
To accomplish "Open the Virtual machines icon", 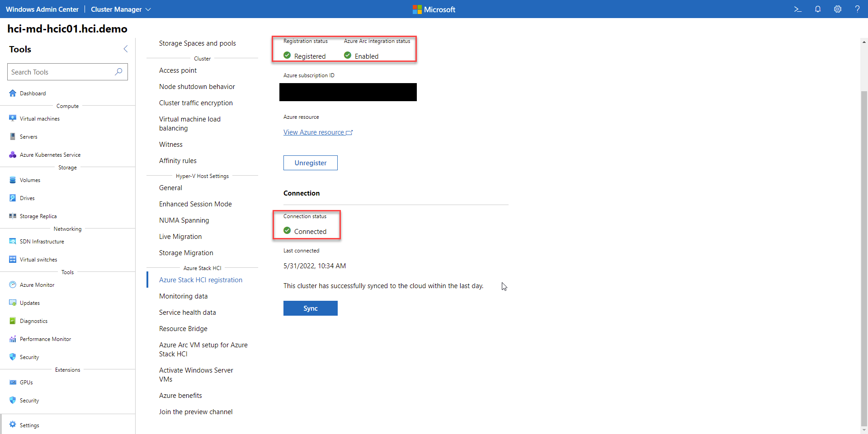I will (x=13, y=118).
